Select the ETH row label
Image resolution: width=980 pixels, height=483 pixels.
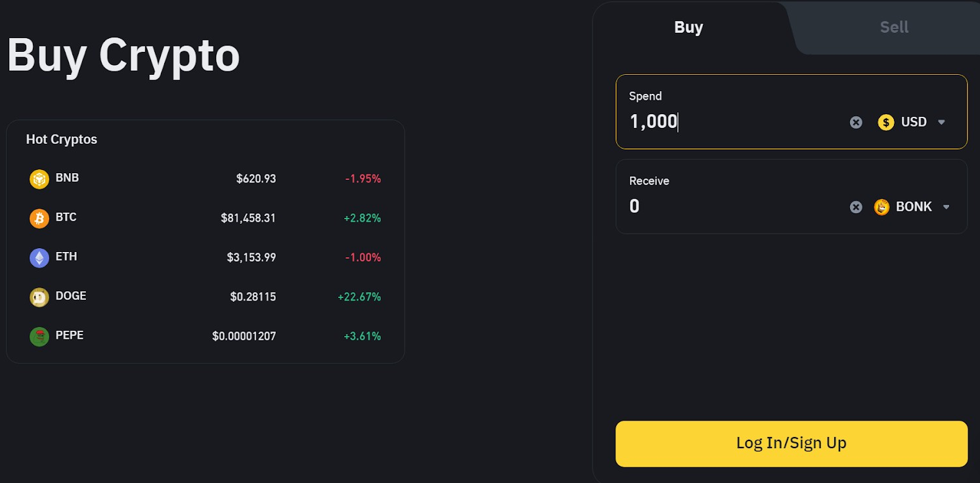(66, 257)
